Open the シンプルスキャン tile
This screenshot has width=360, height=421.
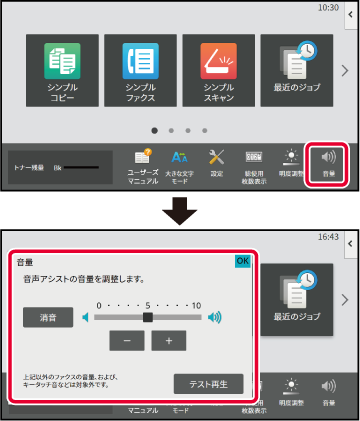tap(219, 70)
